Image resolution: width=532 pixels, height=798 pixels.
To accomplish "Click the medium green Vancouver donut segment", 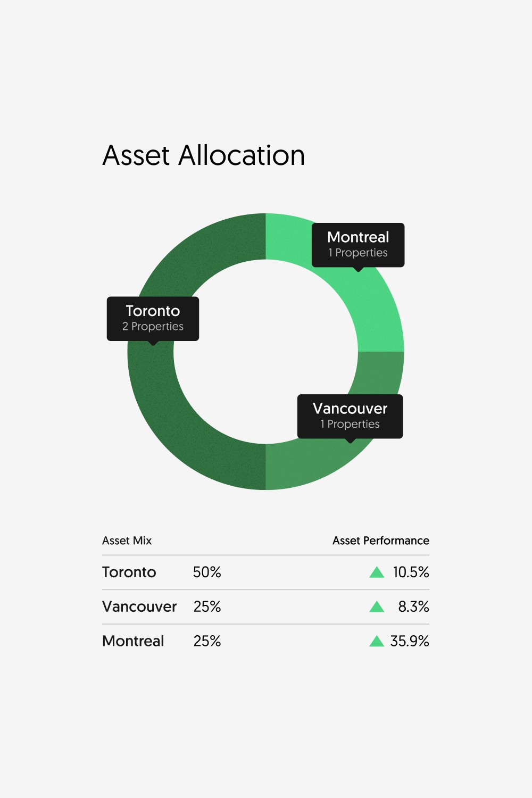I will pos(319,464).
